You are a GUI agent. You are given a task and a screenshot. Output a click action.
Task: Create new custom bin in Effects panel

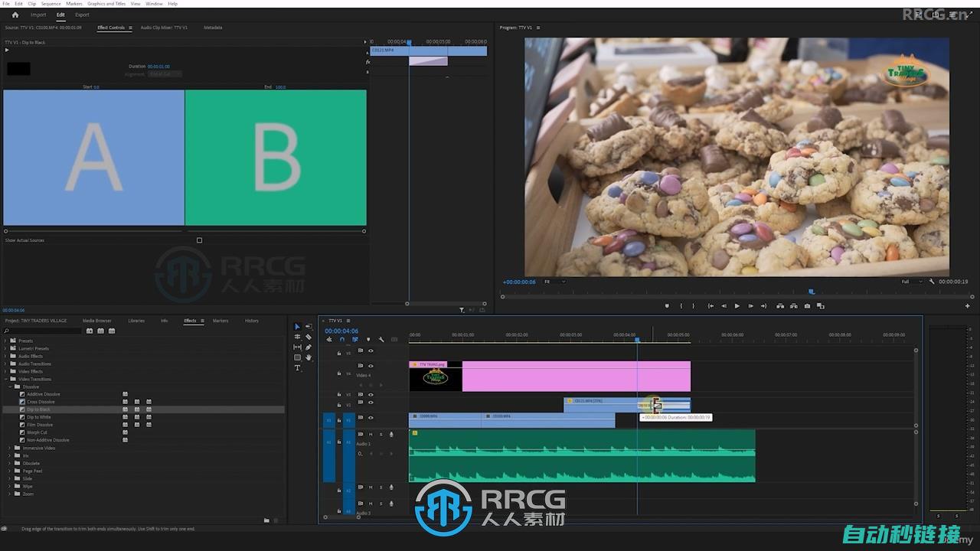point(266,520)
